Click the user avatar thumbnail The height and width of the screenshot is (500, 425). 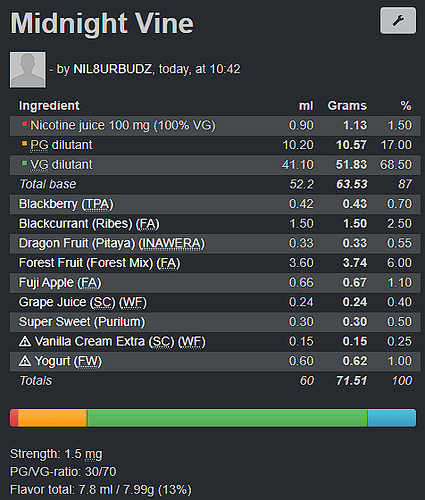tap(28, 70)
